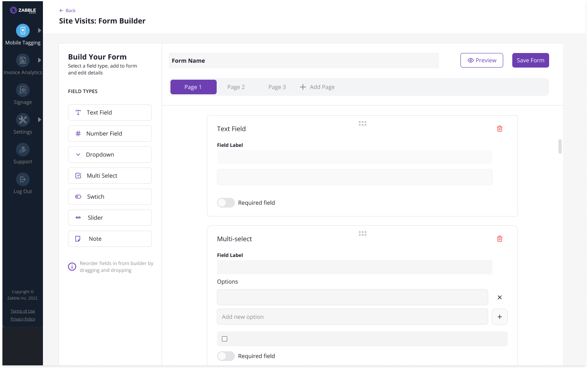Click the Support icon in sidebar
This screenshot has width=588, height=369.
tap(23, 150)
